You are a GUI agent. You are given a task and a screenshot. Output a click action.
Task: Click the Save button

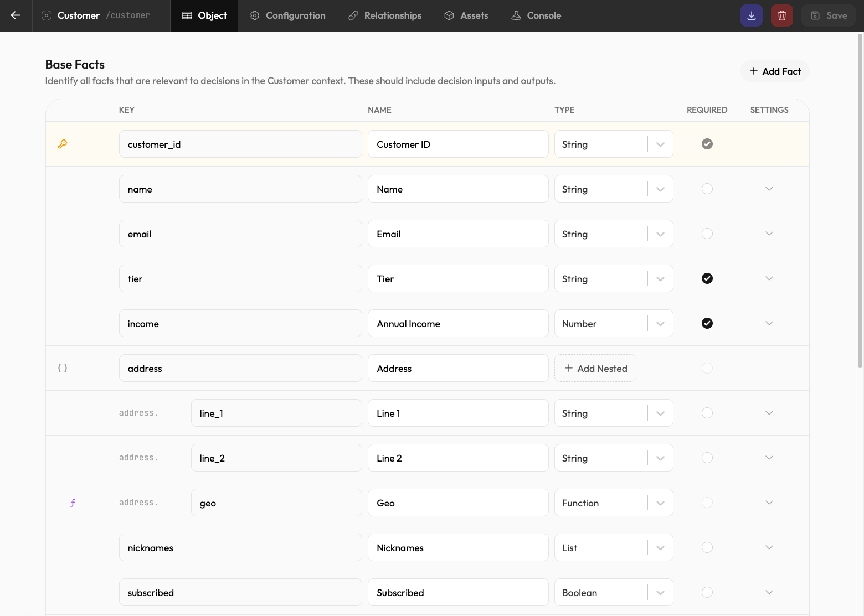829,15
